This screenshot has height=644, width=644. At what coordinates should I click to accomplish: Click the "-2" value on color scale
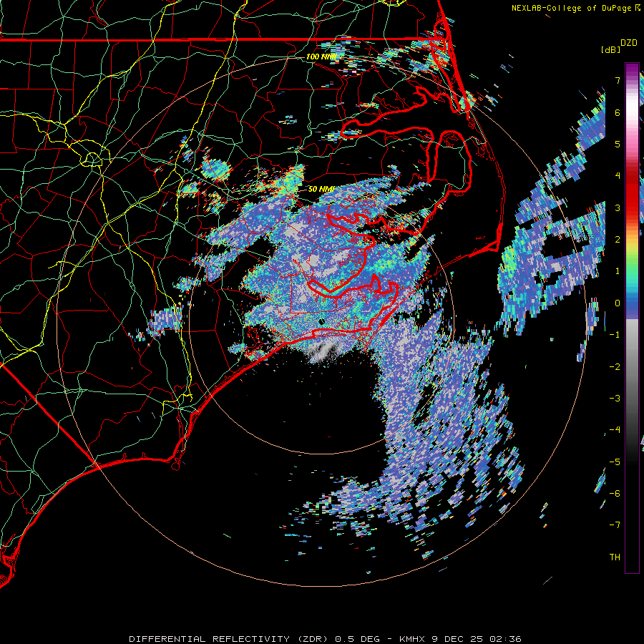(x=615, y=367)
